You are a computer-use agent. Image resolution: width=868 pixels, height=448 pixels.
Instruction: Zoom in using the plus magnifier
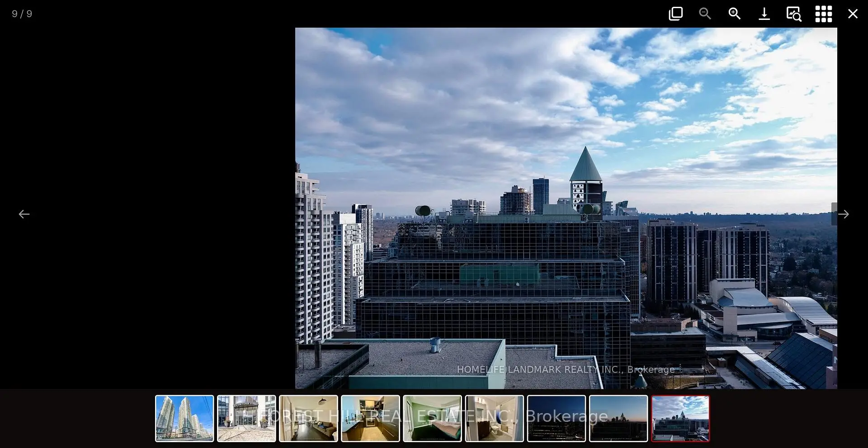[734, 14]
